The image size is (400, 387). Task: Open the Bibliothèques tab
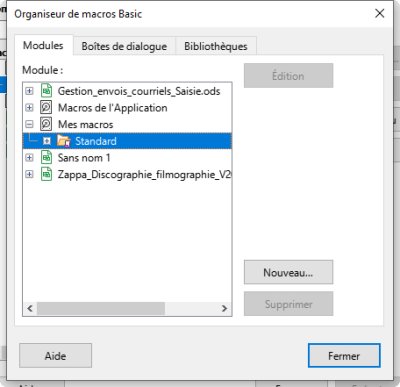click(x=216, y=46)
